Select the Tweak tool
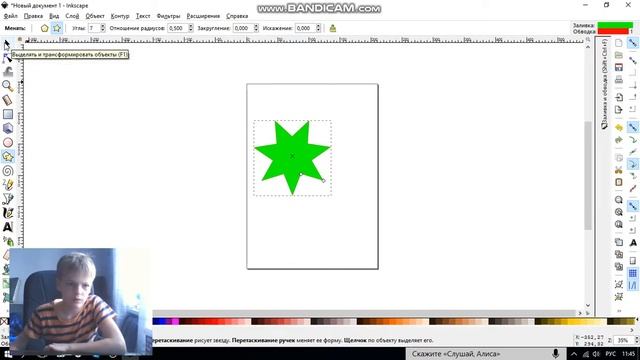The image size is (640, 360). (x=8, y=72)
